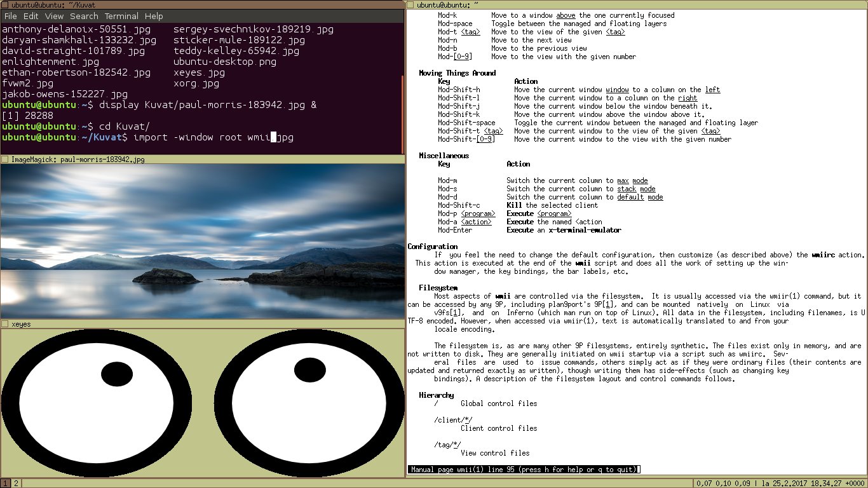Click the square icon in the man page terminal titlebar
The image size is (868, 488).
pyautogui.click(x=410, y=4)
